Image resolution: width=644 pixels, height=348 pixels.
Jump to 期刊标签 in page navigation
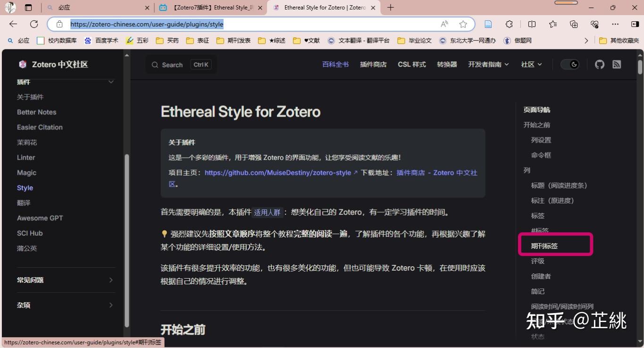tap(544, 246)
